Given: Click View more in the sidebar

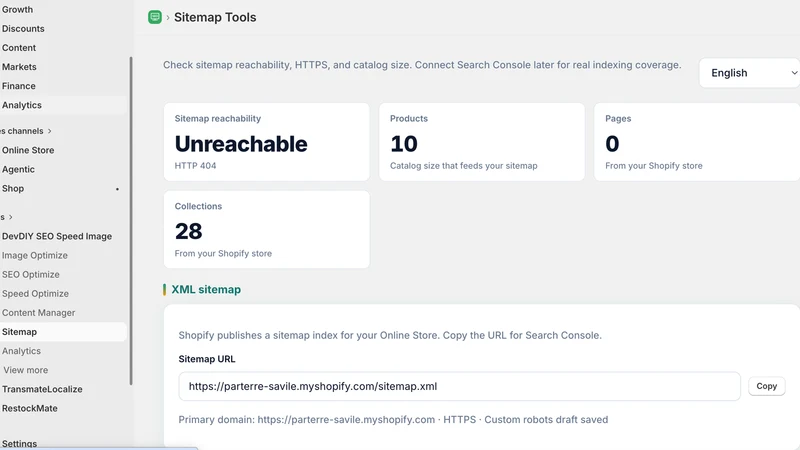Looking at the screenshot, I should click(x=26, y=370).
